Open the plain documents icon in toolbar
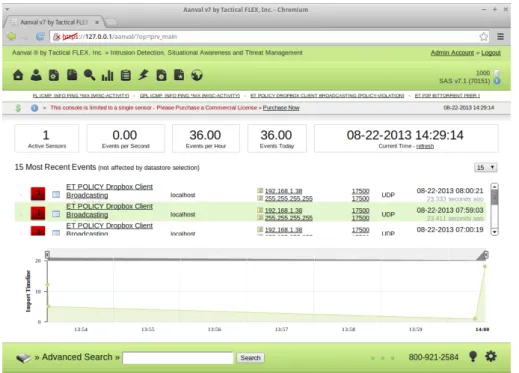 pyautogui.click(x=72, y=75)
